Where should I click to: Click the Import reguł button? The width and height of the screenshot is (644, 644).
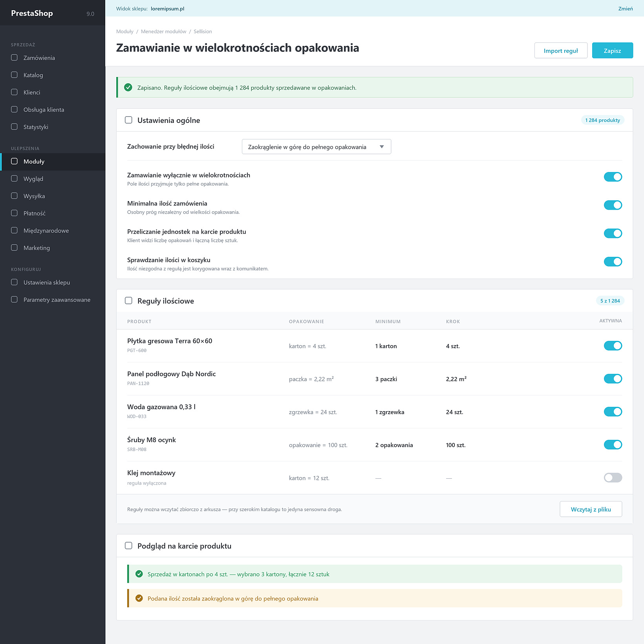coord(561,50)
